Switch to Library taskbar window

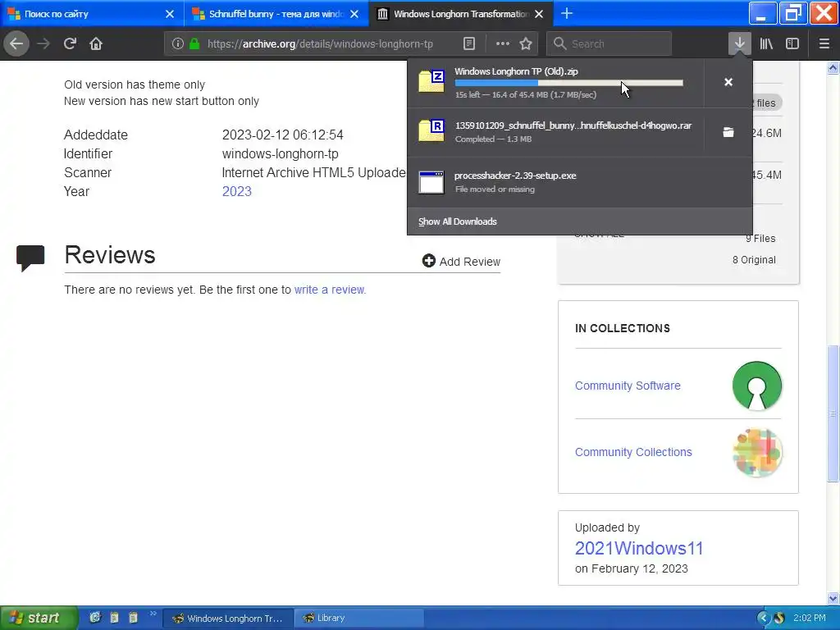click(359, 619)
